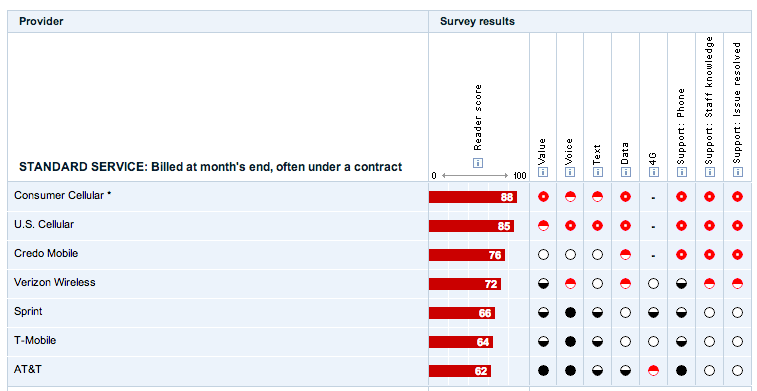Open Support: Issue resolved info icon
Screen dimensions: 757x391
[737, 172]
